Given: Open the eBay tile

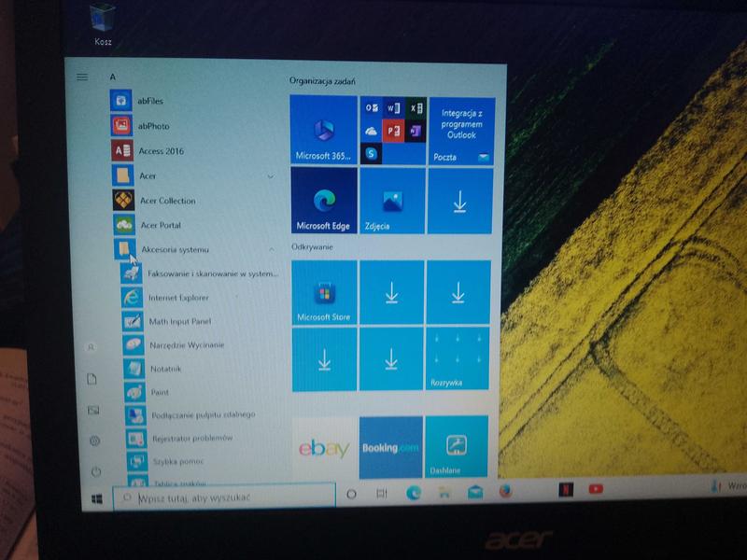Looking at the screenshot, I should 323,448.
